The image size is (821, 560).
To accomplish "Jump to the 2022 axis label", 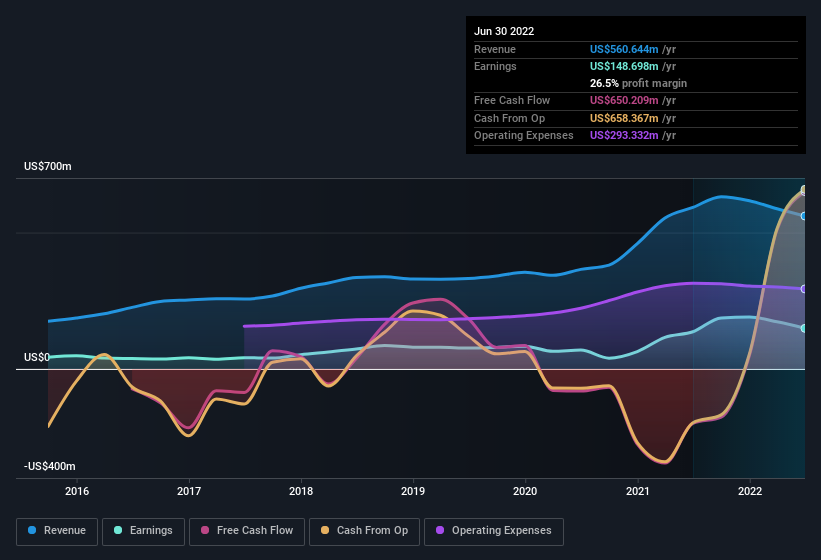I will 750,491.
